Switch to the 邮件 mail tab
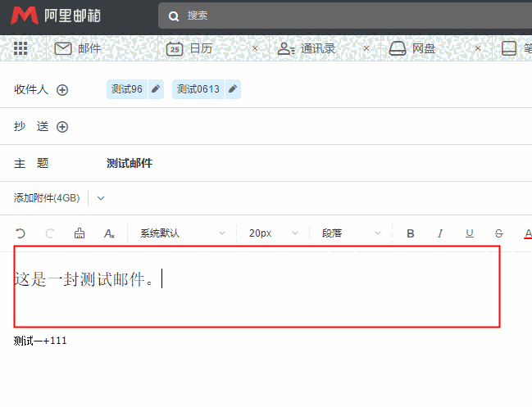The image size is (532, 407). pos(78,48)
